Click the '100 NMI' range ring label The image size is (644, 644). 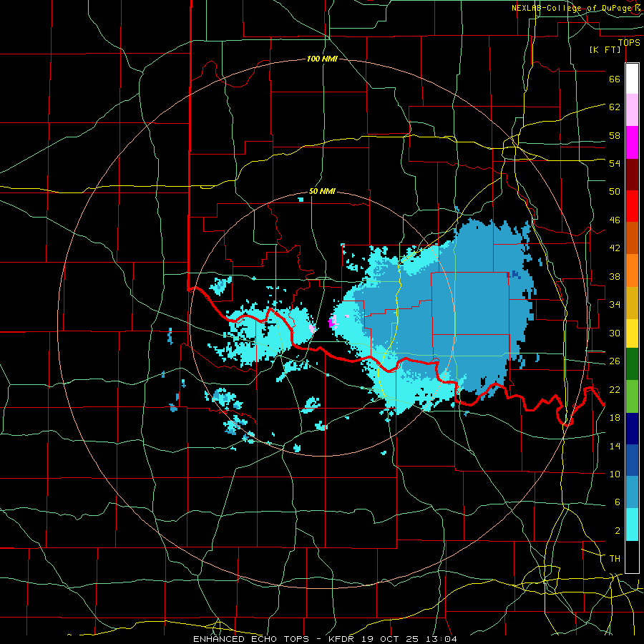(x=322, y=59)
